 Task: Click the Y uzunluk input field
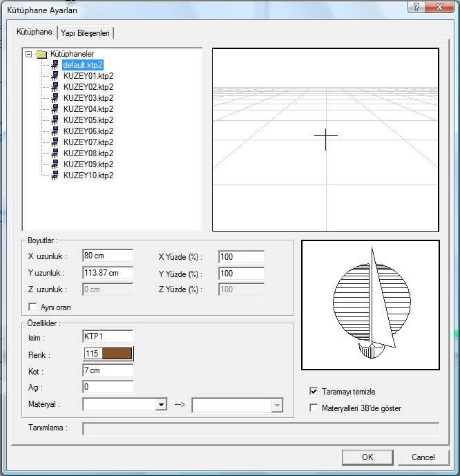pyautogui.click(x=108, y=273)
